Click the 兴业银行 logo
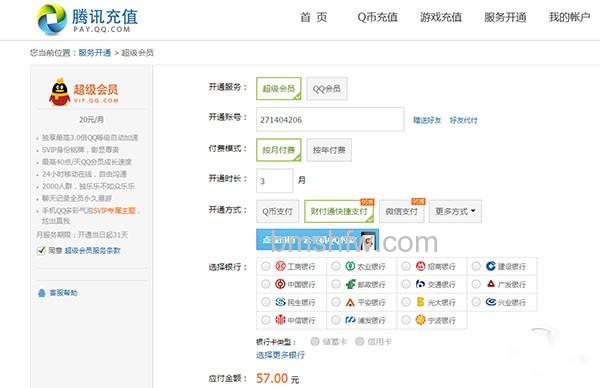 click(x=491, y=302)
